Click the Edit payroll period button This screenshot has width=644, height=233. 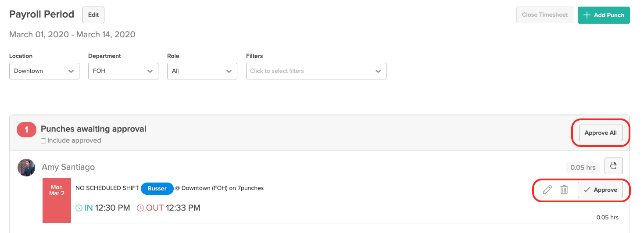click(93, 15)
